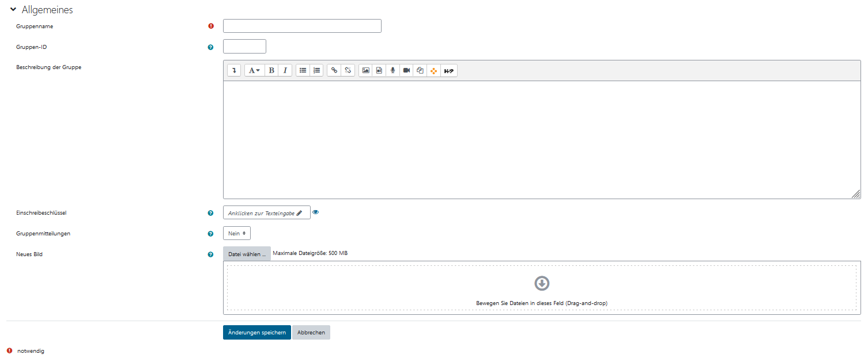Click the notwendig legend text

point(31,351)
